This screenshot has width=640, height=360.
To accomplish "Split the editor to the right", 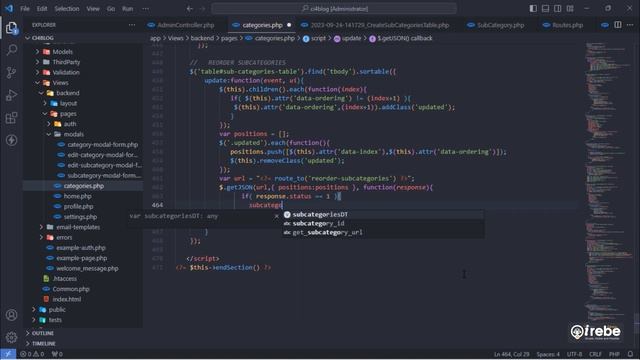I will point(618,25).
